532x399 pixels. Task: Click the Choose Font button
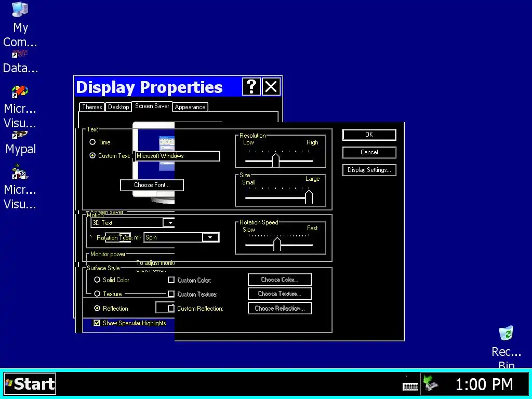tap(152, 185)
